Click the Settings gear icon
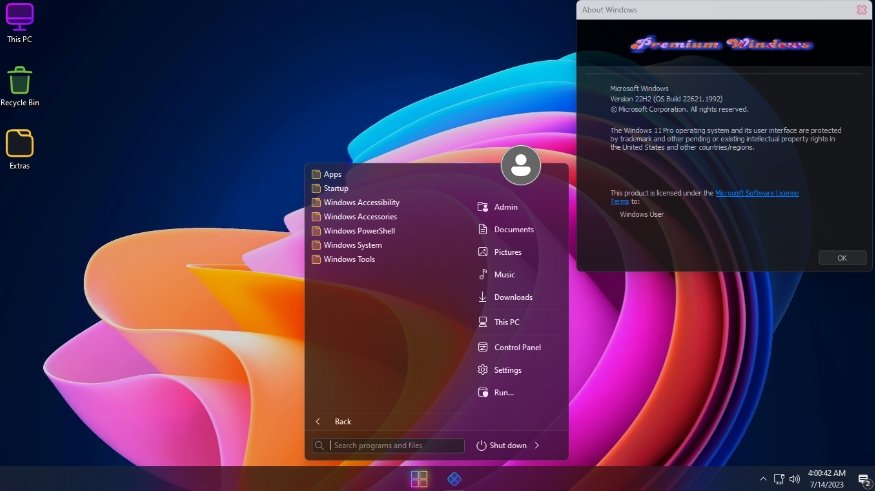Image resolution: width=875 pixels, height=491 pixels. point(483,369)
